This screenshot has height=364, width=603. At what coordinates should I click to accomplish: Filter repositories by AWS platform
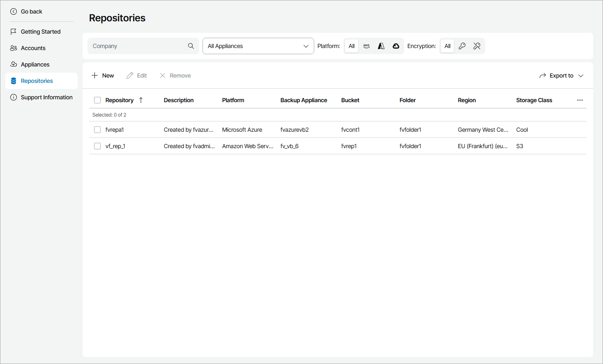(x=366, y=46)
